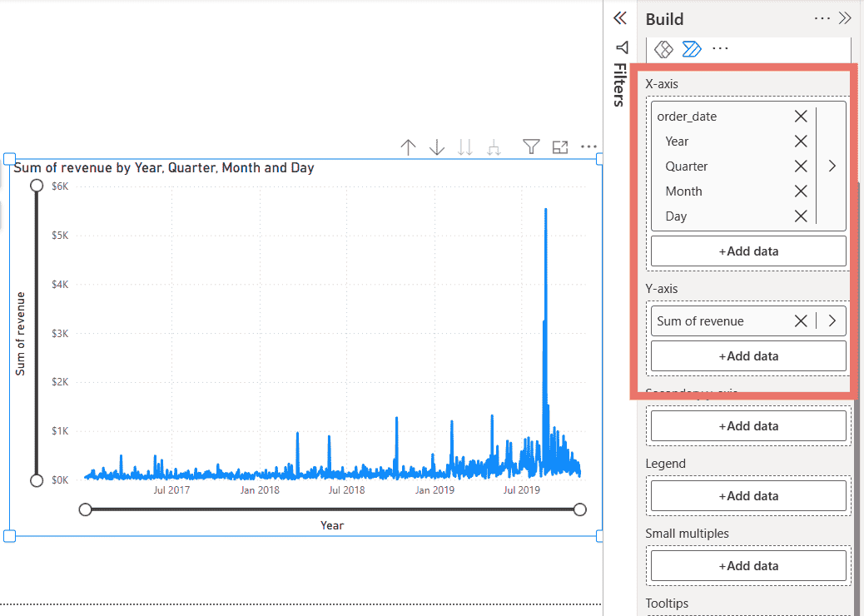Click the Build pane title
The image size is (864, 616).
coord(664,19)
